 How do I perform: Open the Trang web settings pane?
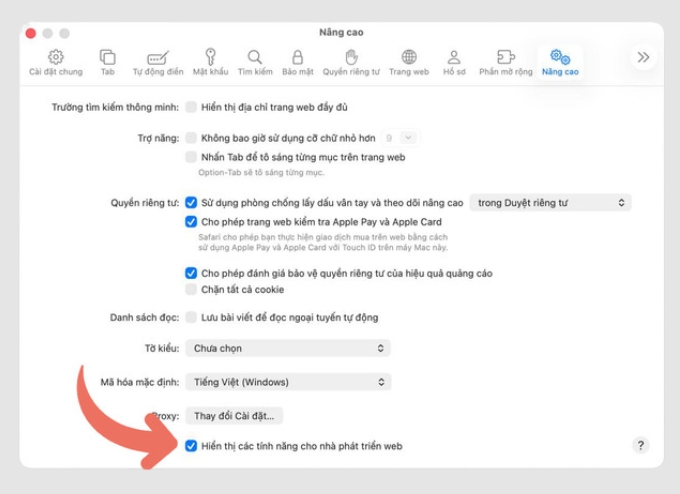click(409, 63)
